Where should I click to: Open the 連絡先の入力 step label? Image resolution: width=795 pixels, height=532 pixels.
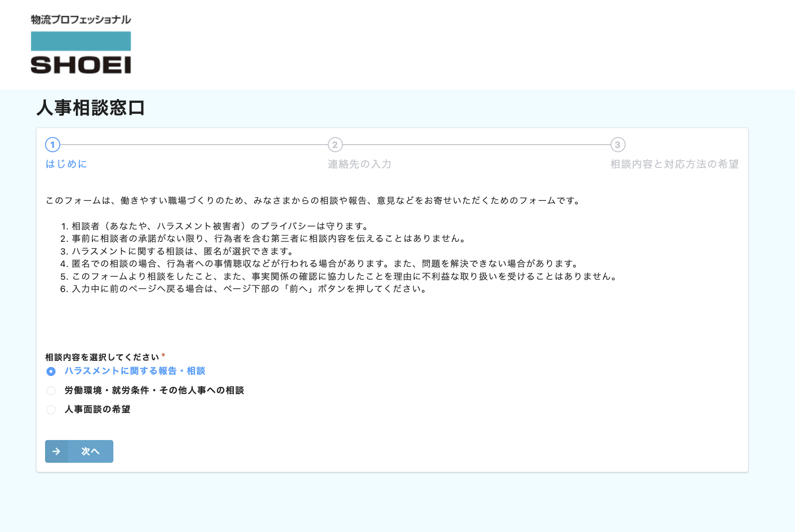[x=359, y=164]
